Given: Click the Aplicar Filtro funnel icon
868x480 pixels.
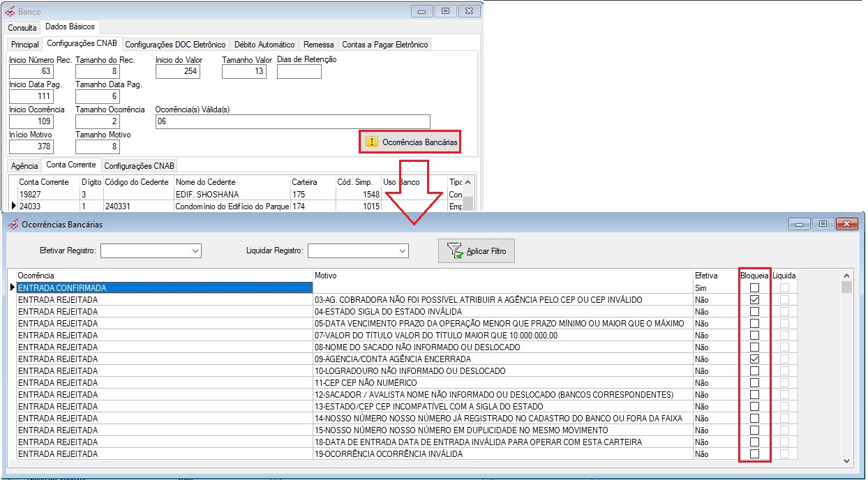Looking at the screenshot, I should click(x=455, y=251).
